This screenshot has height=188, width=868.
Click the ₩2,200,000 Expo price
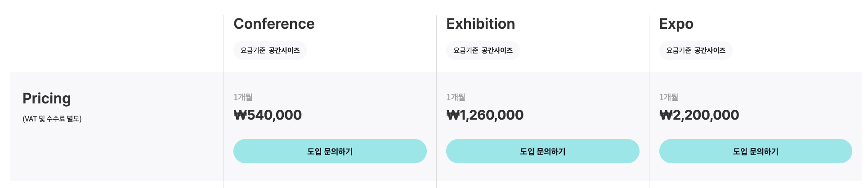tap(699, 115)
